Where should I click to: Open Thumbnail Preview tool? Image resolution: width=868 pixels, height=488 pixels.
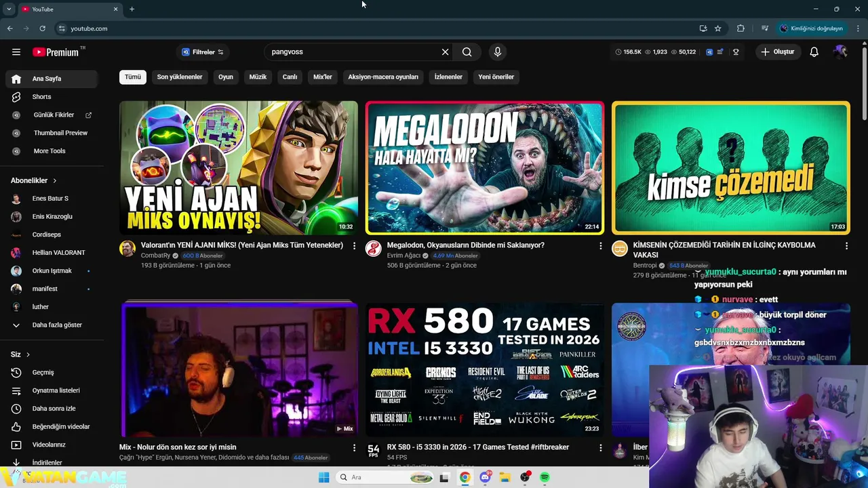pyautogui.click(x=53, y=133)
